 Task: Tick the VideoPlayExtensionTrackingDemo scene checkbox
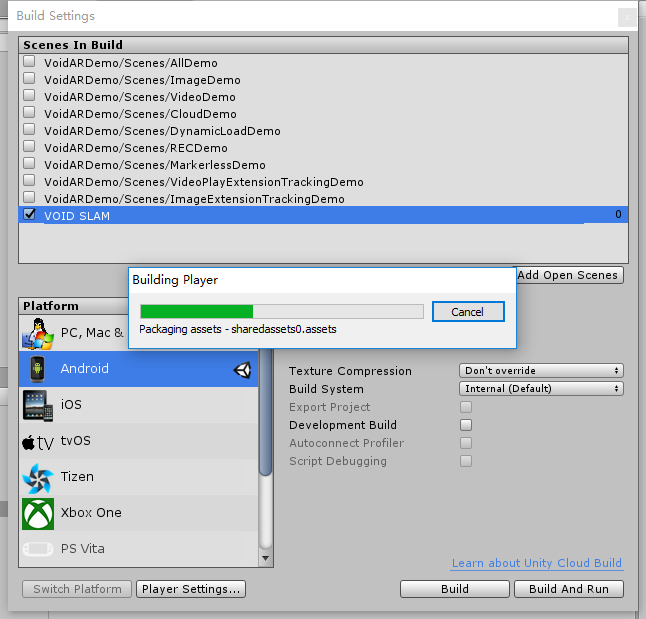[x=29, y=180]
